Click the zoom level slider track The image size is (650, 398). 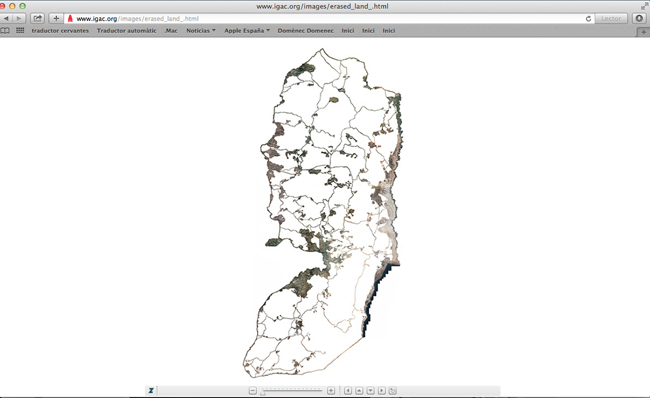pyautogui.click(x=292, y=391)
